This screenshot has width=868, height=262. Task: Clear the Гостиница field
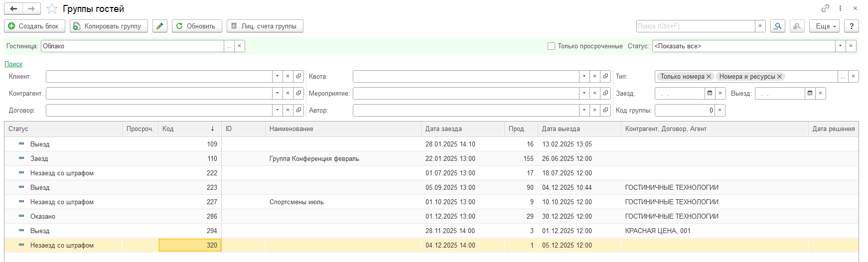(239, 46)
